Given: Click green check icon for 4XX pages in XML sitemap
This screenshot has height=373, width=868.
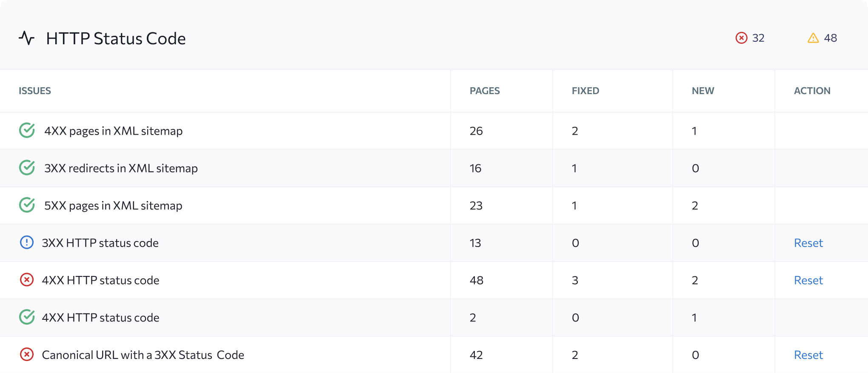Looking at the screenshot, I should tap(27, 130).
